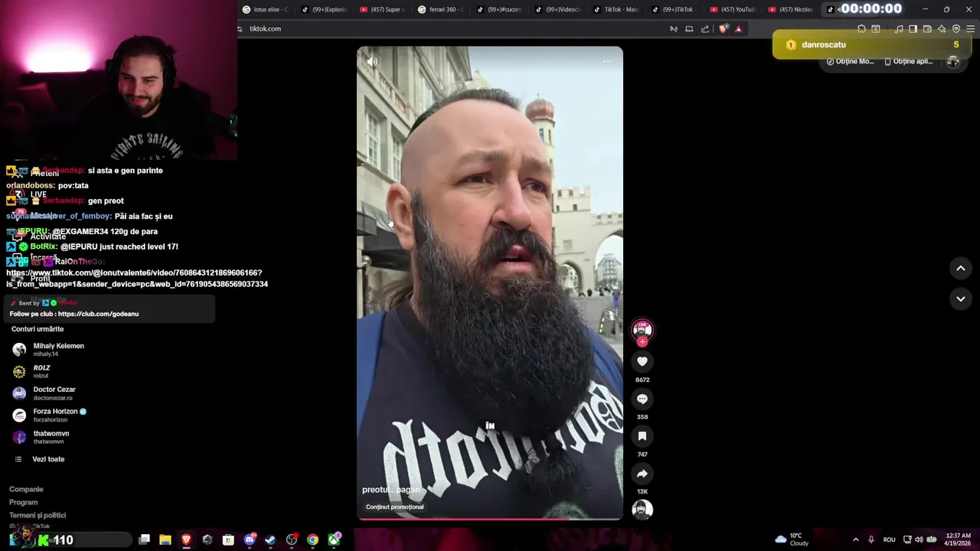Open Program footer link
The height and width of the screenshot is (551, 980).
click(23, 502)
